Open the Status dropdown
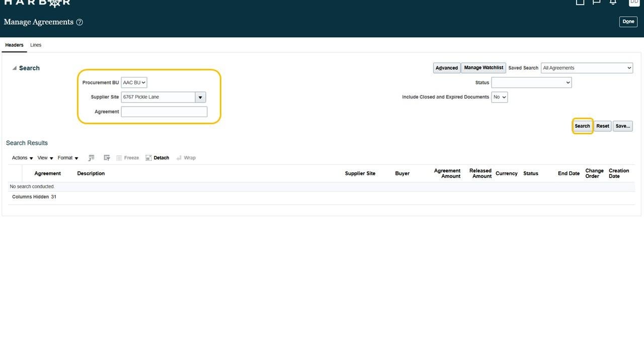 click(x=531, y=82)
